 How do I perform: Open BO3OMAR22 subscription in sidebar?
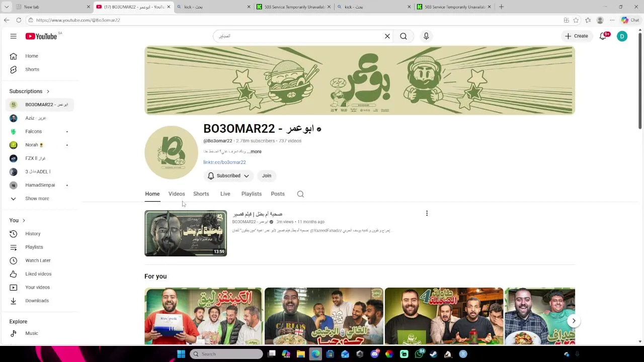[40, 105]
